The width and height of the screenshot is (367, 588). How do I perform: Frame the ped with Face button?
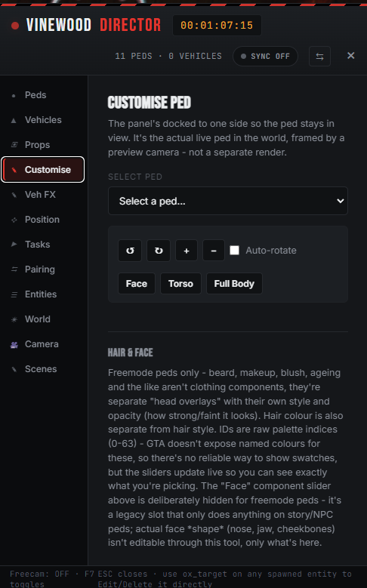coord(137,284)
